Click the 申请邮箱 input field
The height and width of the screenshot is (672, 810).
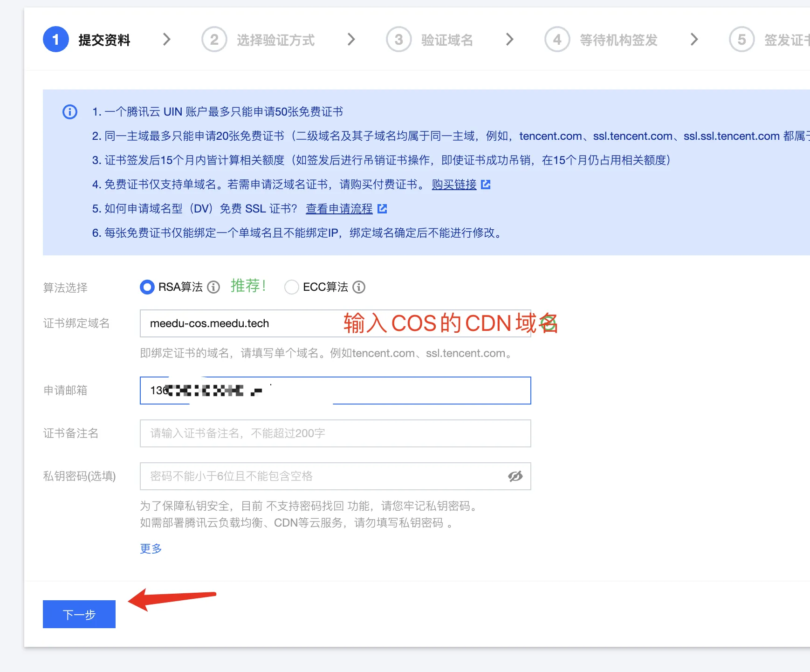[336, 391]
